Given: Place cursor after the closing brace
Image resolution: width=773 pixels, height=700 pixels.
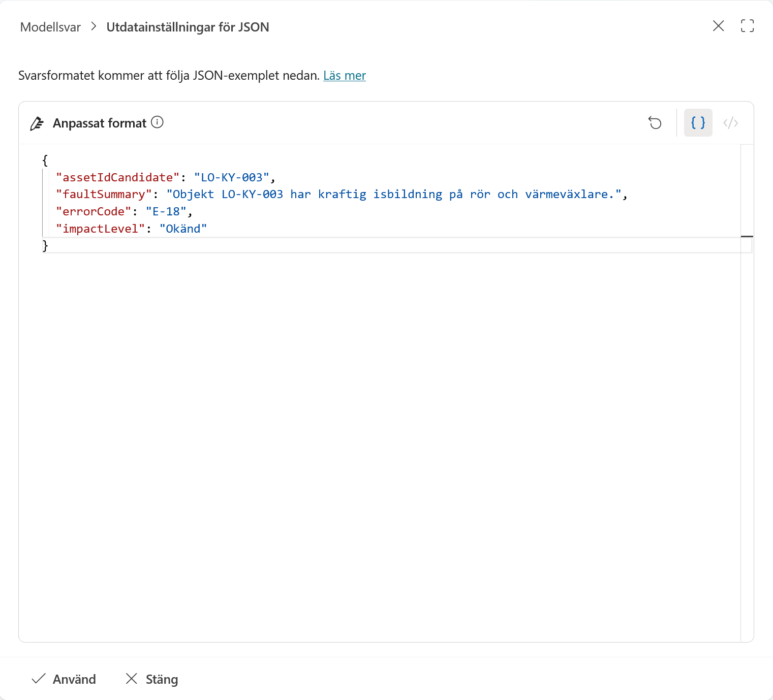Looking at the screenshot, I should (49, 246).
